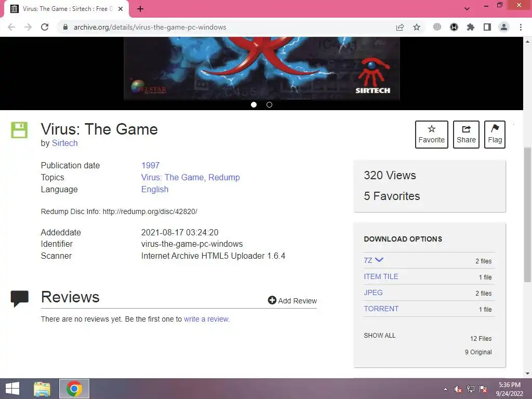Click SHOW ALL download files
Viewport: 532px width, 399px height.
click(x=380, y=336)
